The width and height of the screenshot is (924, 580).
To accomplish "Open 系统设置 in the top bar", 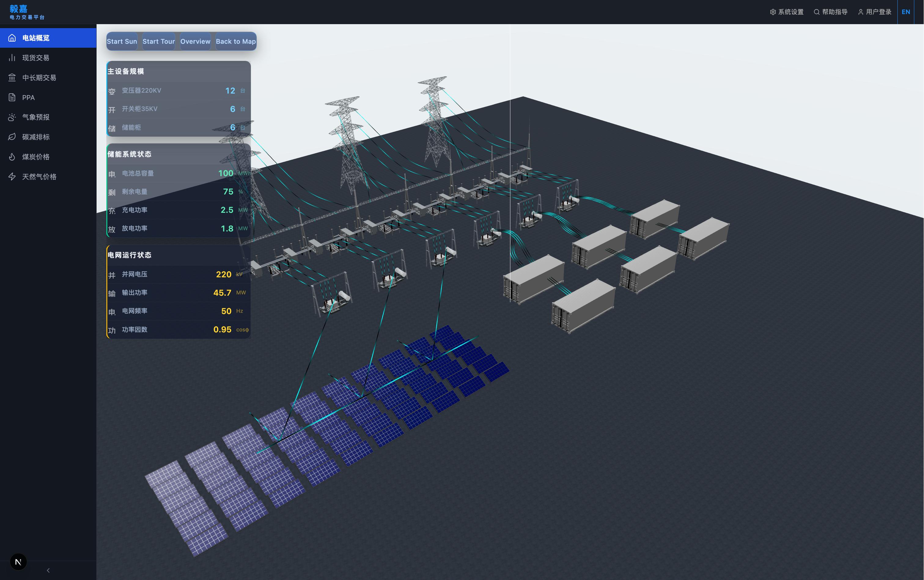I will [787, 12].
